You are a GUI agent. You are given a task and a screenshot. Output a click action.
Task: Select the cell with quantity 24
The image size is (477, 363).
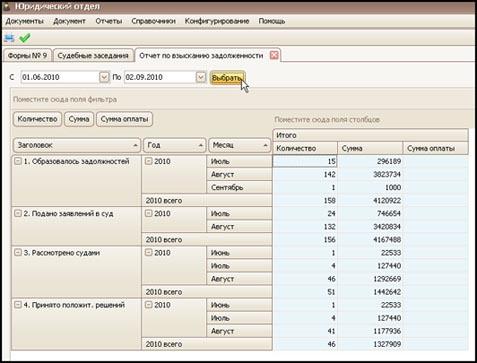coord(305,214)
